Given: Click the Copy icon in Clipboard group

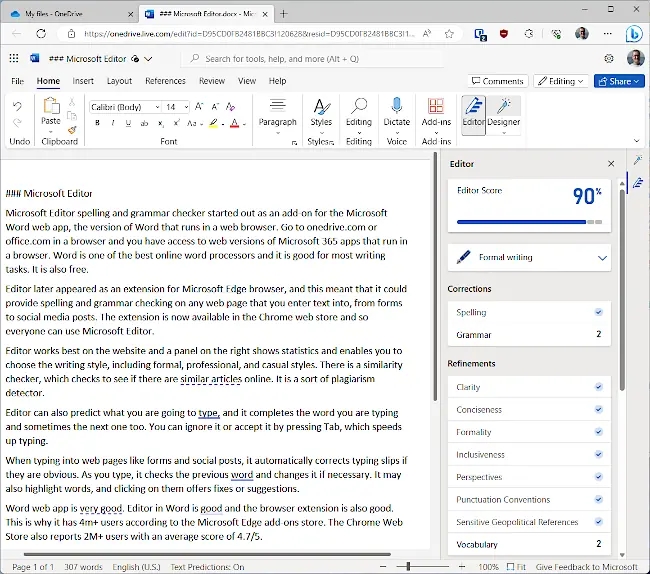Looking at the screenshot, I should [72, 116].
